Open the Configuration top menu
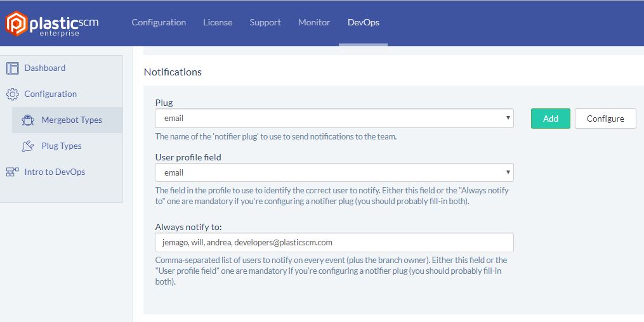Screen dimensions: 644x322 click(159, 23)
